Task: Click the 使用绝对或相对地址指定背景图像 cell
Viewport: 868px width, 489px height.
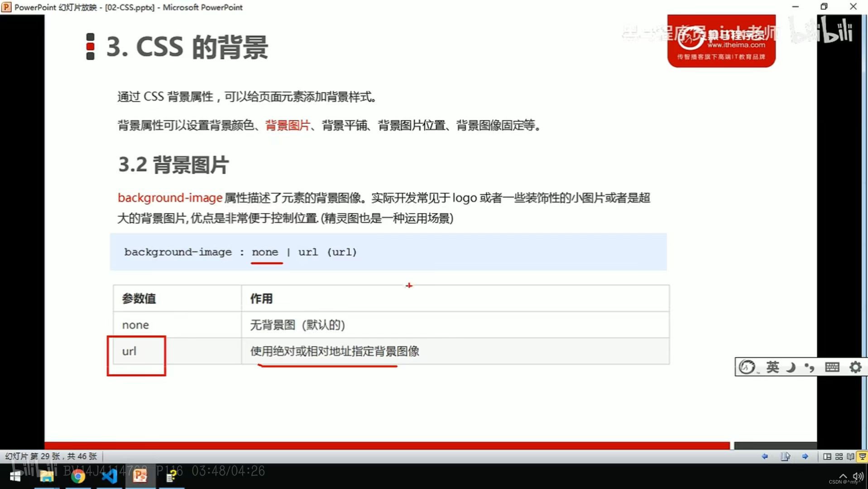Action: coord(456,351)
